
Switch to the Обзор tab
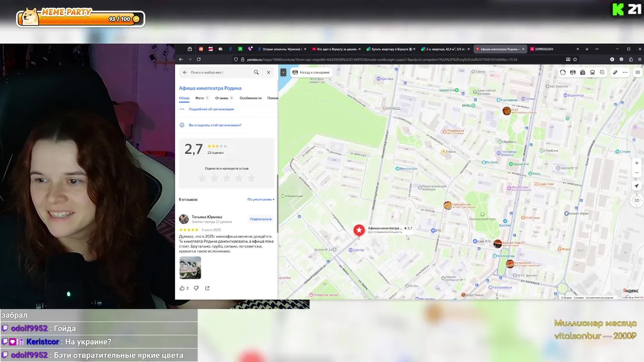pyautogui.click(x=184, y=98)
